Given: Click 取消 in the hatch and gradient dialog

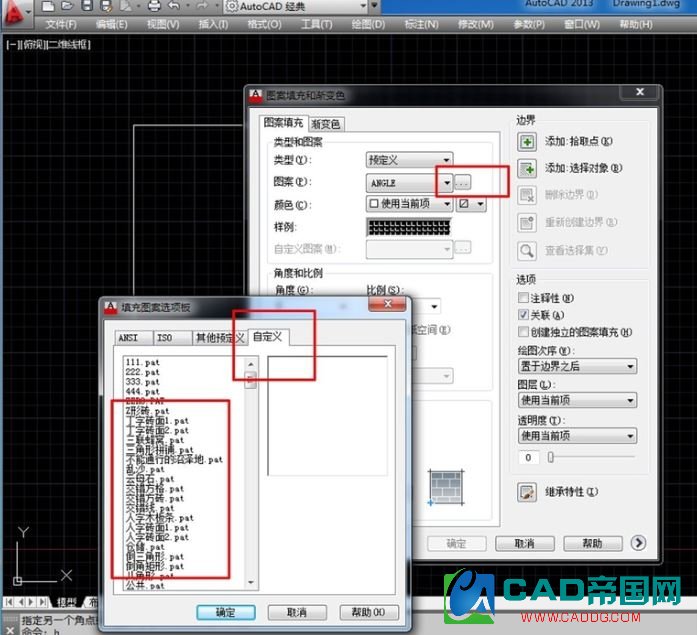Looking at the screenshot, I should click(x=525, y=543).
